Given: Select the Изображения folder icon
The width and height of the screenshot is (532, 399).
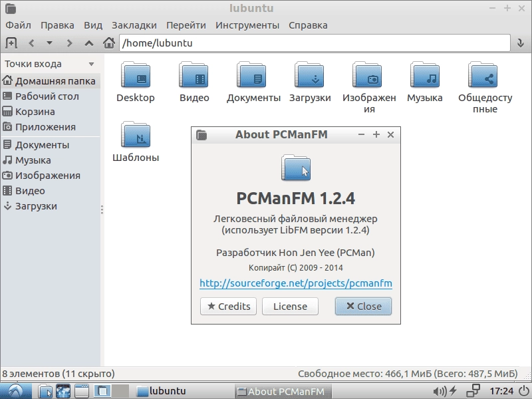Looking at the screenshot, I should 367,75.
